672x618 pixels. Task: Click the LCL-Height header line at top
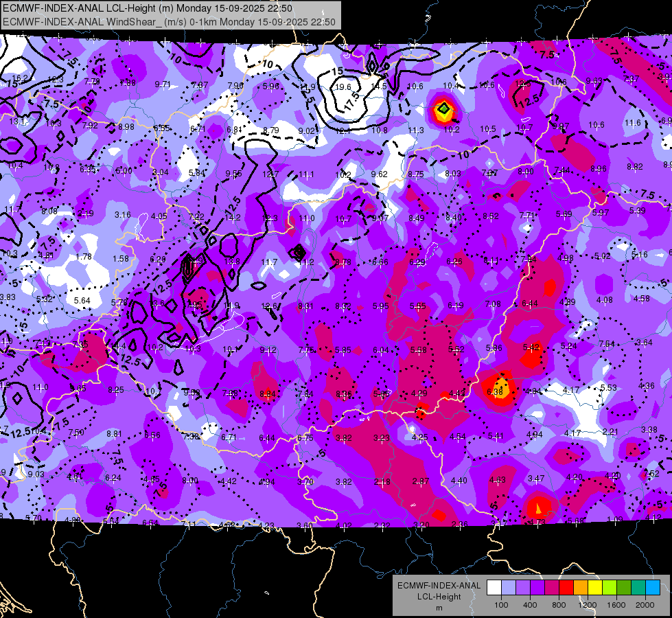coord(148,8)
